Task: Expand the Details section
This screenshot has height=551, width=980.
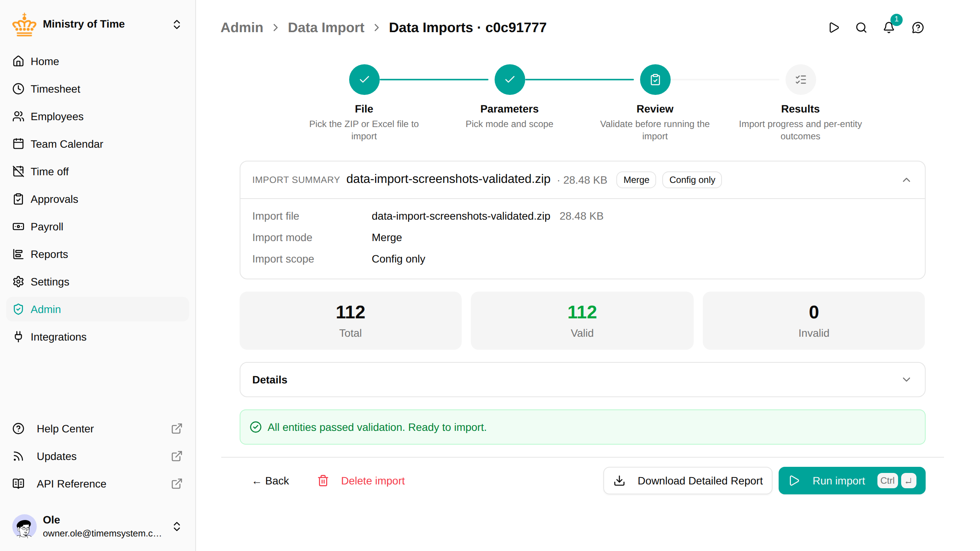Action: tap(906, 380)
